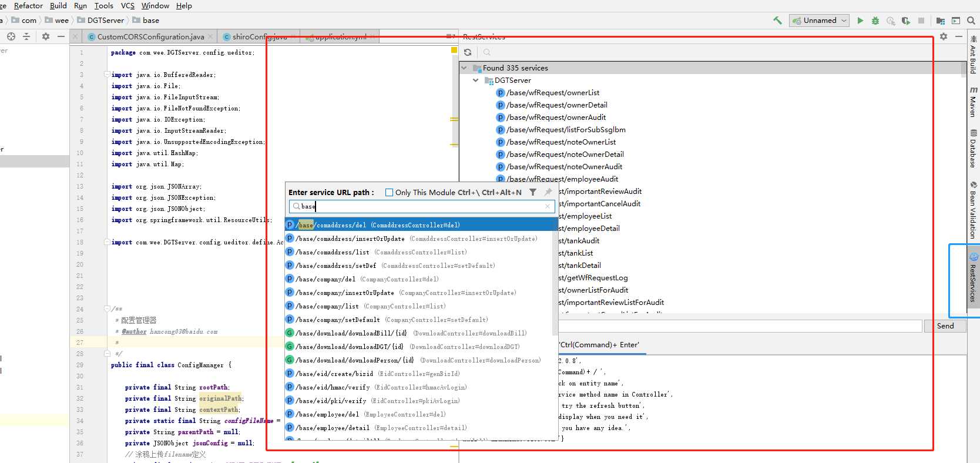Switch to shiroConfig.java tab

pos(259,36)
